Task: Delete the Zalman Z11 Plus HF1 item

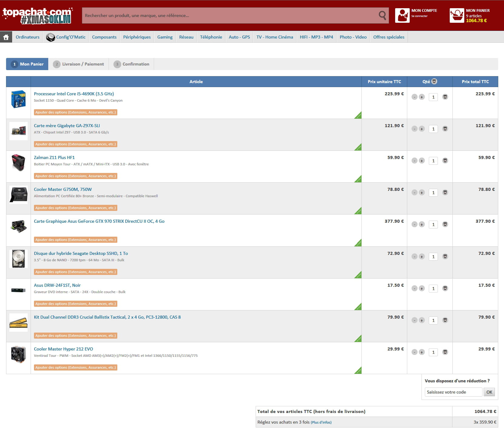Action: (445, 161)
